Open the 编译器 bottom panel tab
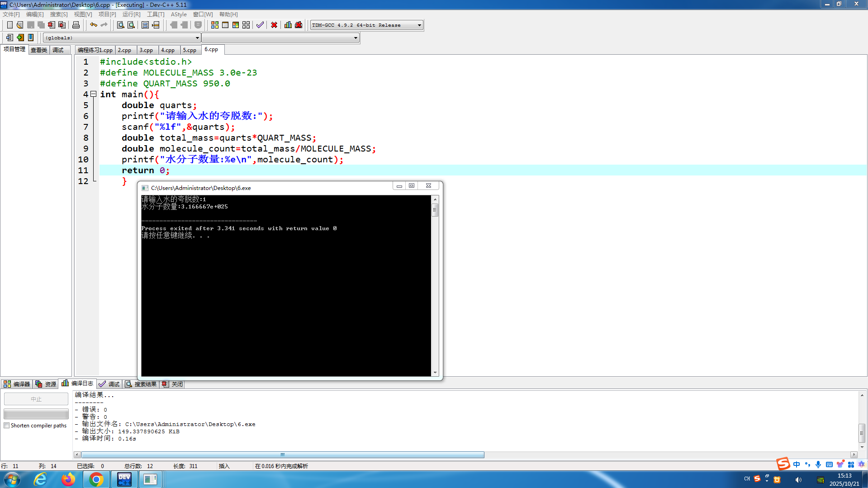 [17, 384]
